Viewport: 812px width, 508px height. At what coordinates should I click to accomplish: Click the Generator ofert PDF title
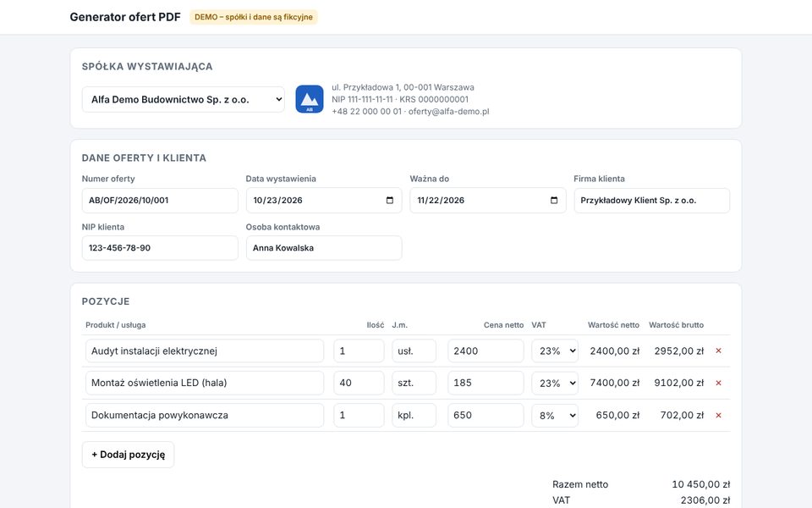click(125, 17)
